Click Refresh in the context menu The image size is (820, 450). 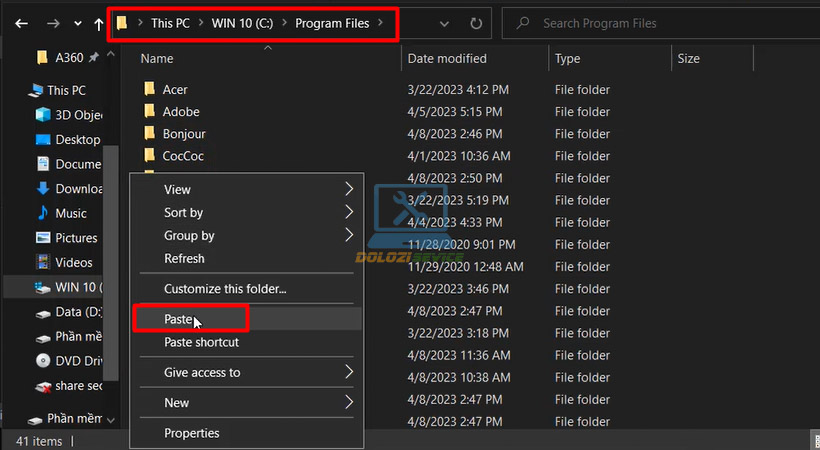(184, 258)
